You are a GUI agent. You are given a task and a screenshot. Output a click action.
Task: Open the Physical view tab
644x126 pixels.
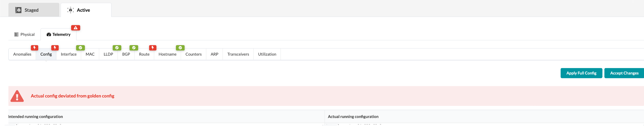(24, 34)
